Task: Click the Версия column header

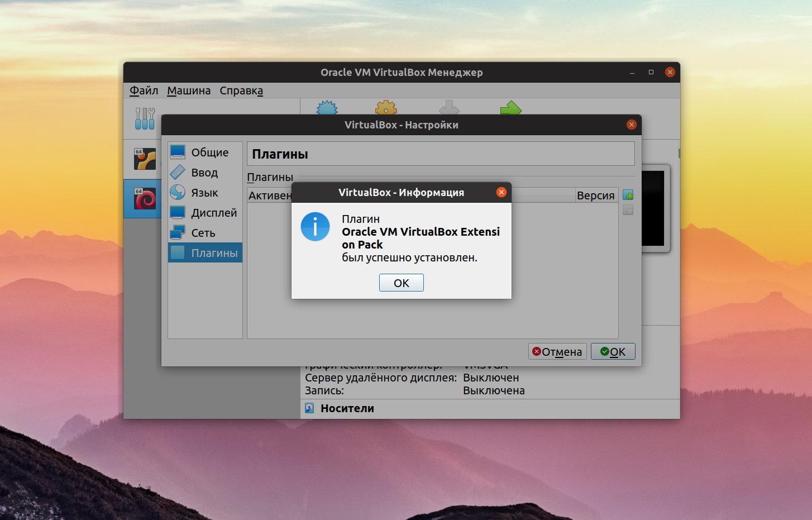Action: (x=595, y=195)
